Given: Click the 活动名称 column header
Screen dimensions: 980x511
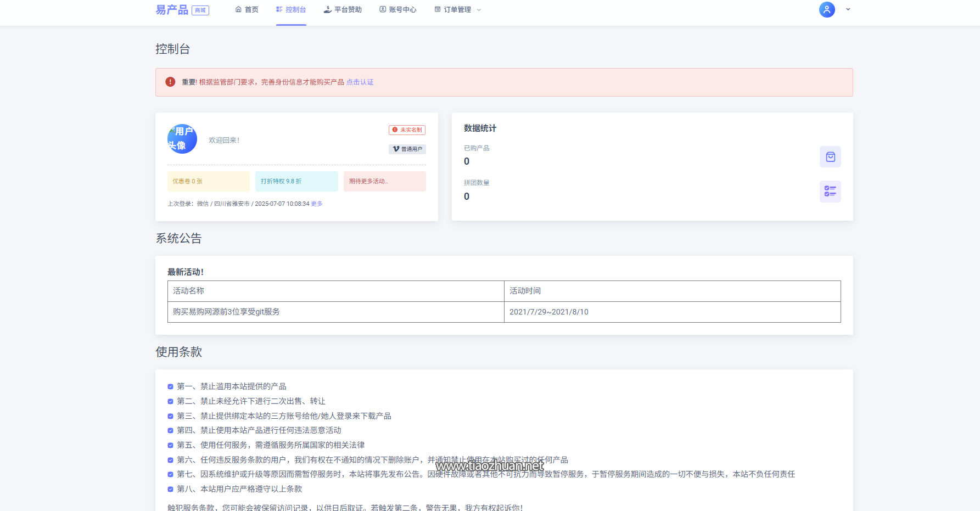Looking at the screenshot, I should click(336, 291).
